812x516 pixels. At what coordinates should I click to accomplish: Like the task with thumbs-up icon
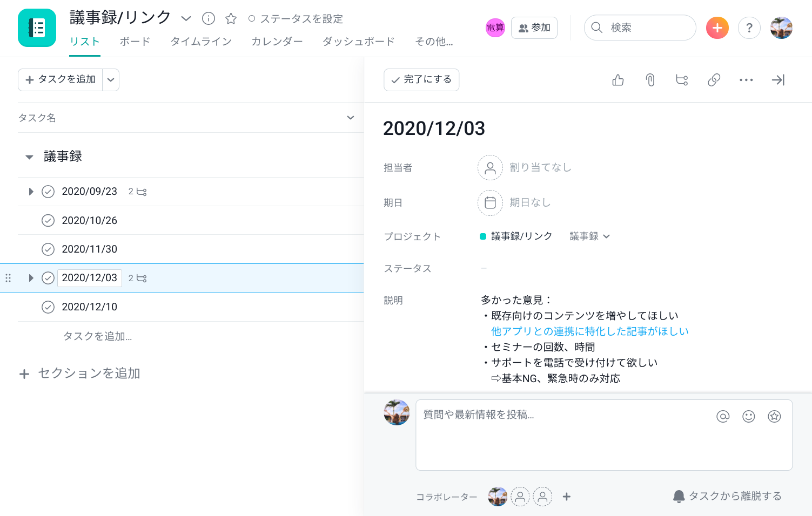pos(618,80)
